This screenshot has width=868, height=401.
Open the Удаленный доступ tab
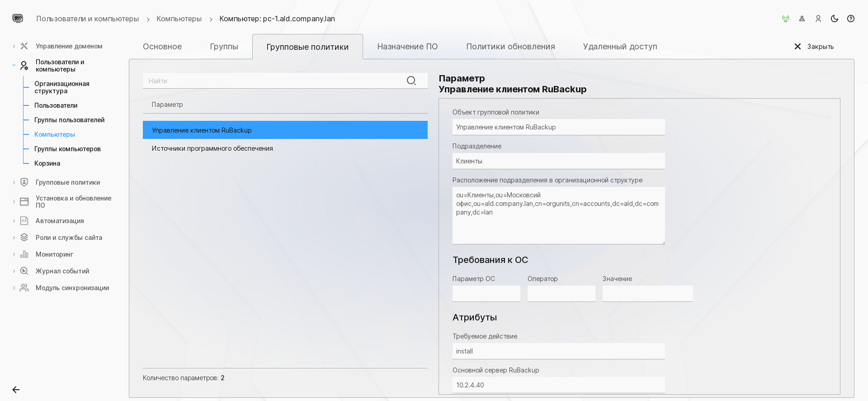click(x=620, y=47)
